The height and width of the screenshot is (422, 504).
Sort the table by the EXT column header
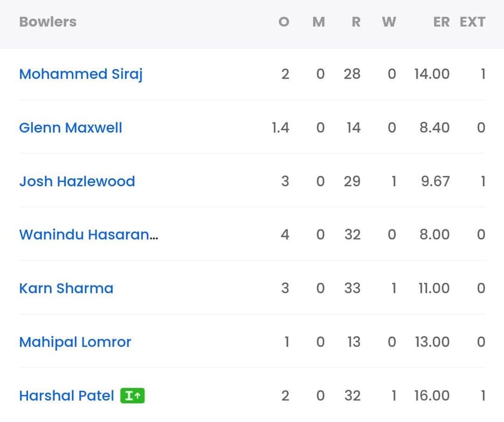(x=473, y=22)
